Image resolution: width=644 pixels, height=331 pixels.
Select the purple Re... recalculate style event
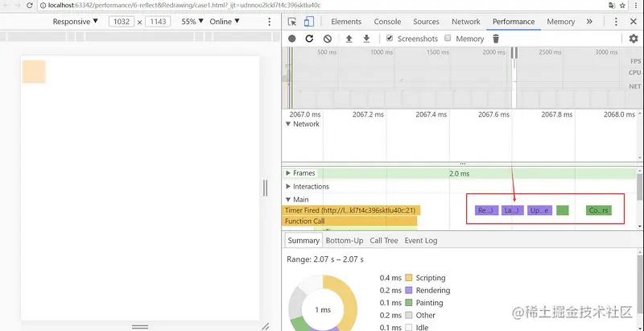tap(486, 210)
